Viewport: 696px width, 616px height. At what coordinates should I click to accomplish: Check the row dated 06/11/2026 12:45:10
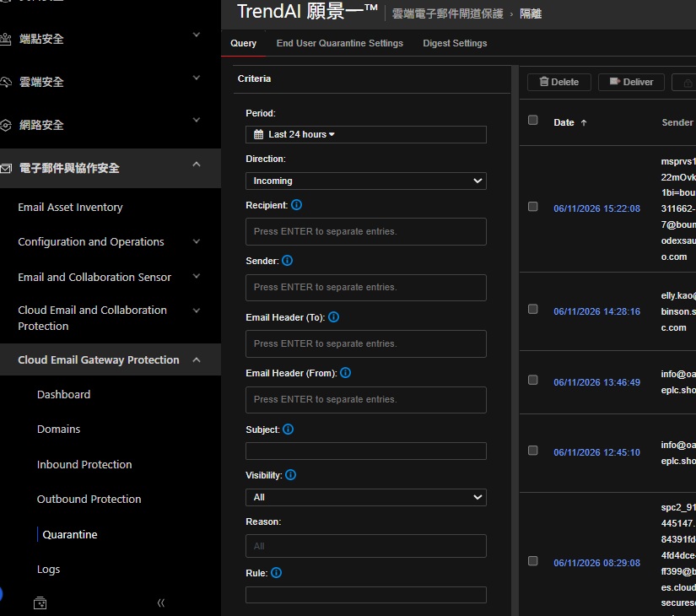[533, 451]
